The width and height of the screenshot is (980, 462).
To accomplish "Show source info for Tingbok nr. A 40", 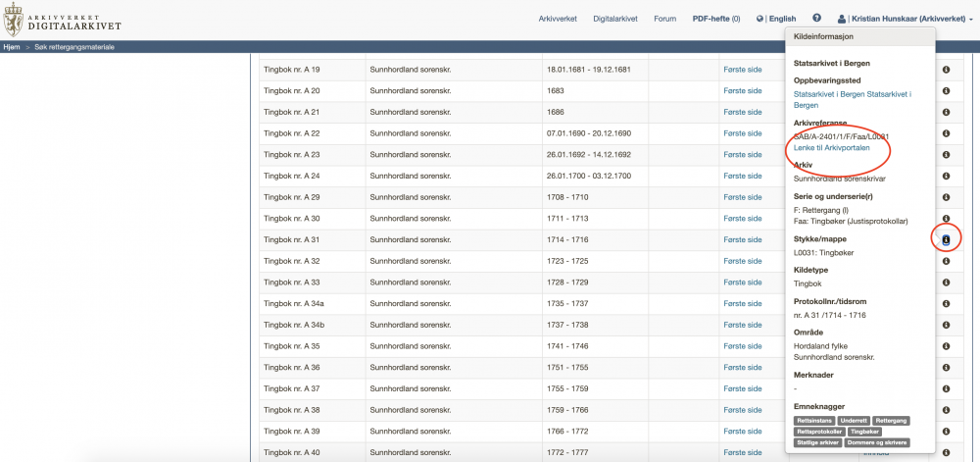I will 946,452.
